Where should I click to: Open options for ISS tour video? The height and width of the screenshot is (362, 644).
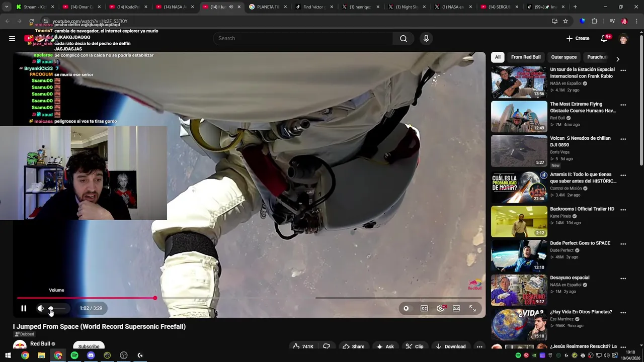pos(623,70)
